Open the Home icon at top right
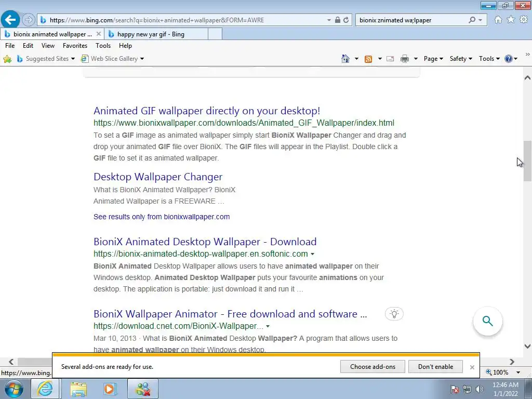 [x=498, y=20]
